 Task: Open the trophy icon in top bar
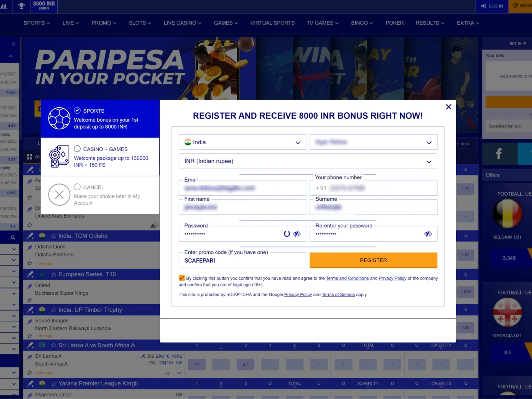pos(21,6)
